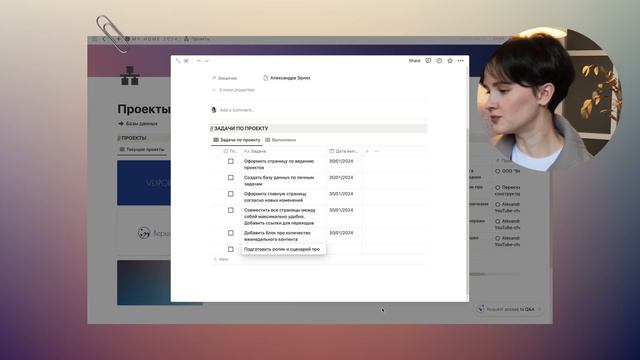The height and width of the screenshot is (360, 640).
Task: Check off 'Оформить главную страницу' task
Action: [231, 194]
